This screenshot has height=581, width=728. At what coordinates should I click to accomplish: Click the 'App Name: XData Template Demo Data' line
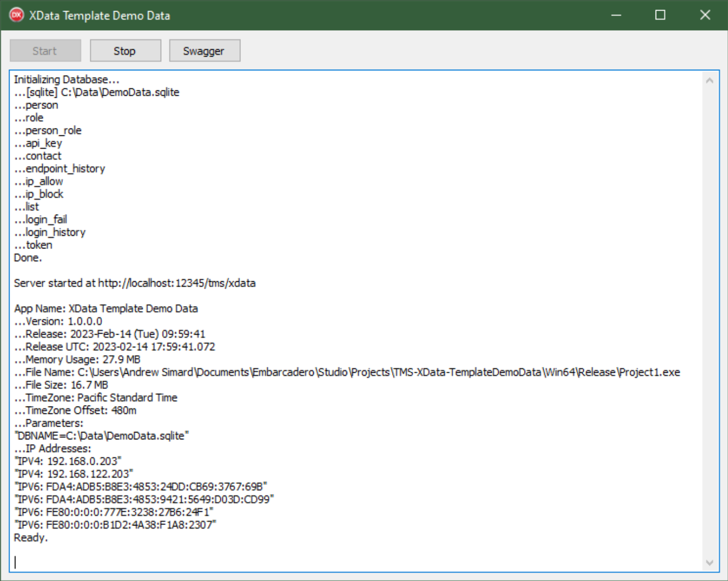106,308
